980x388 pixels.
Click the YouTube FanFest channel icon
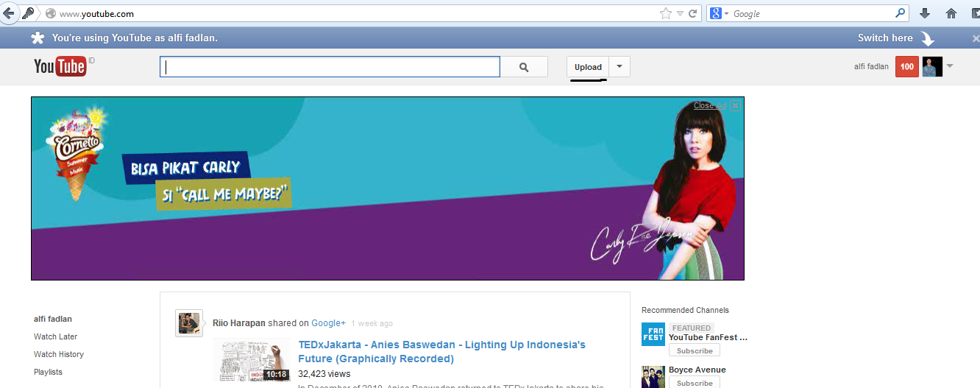tap(653, 334)
